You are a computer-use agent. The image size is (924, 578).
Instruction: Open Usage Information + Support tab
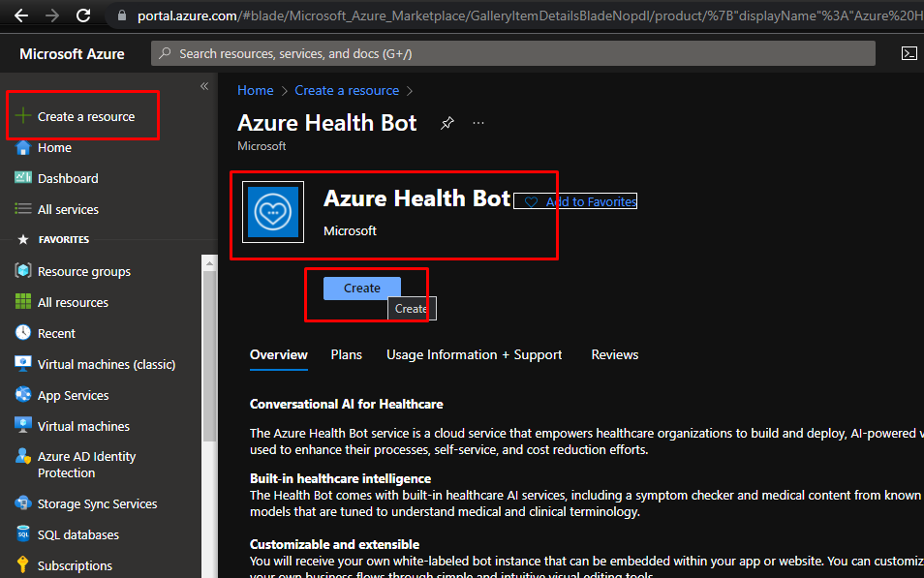(x=474, y=354)
